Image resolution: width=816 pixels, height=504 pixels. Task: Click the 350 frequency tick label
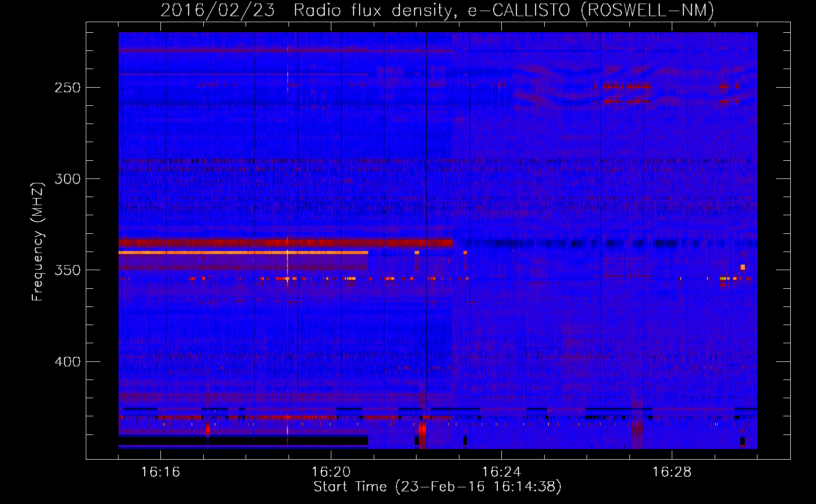[68, 270]
